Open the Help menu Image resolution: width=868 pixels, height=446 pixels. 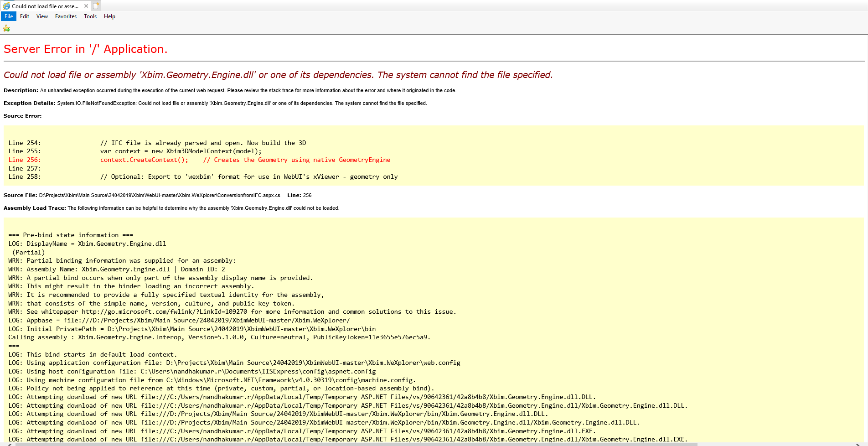click(109, 16)
